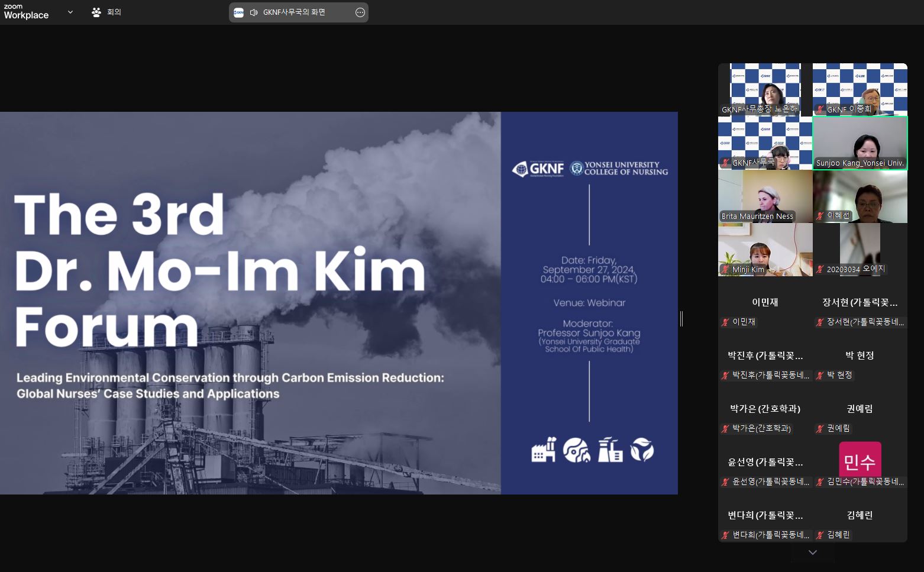This screenshot has height=572, width=924.
Task: Click muted mic icon beside GKNF 이종희
Action: coord(820,109)
